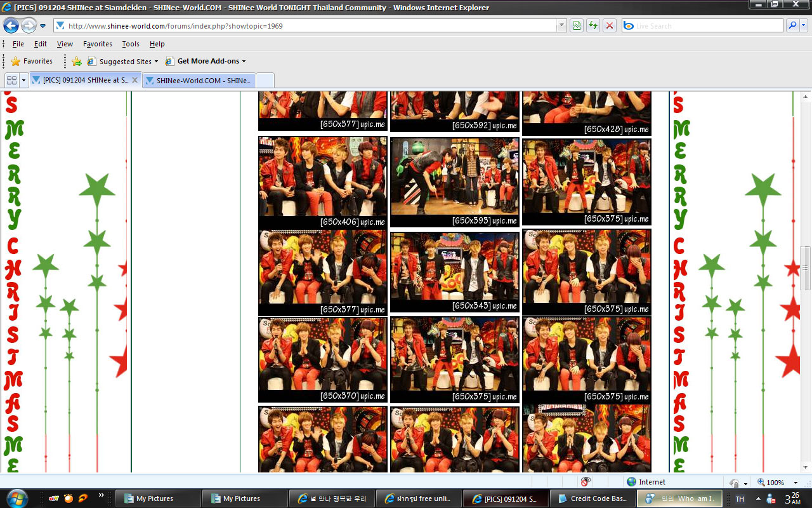Toggle Compatibility View icon
The width and height of the screenshot is (812, 508).
577,26
